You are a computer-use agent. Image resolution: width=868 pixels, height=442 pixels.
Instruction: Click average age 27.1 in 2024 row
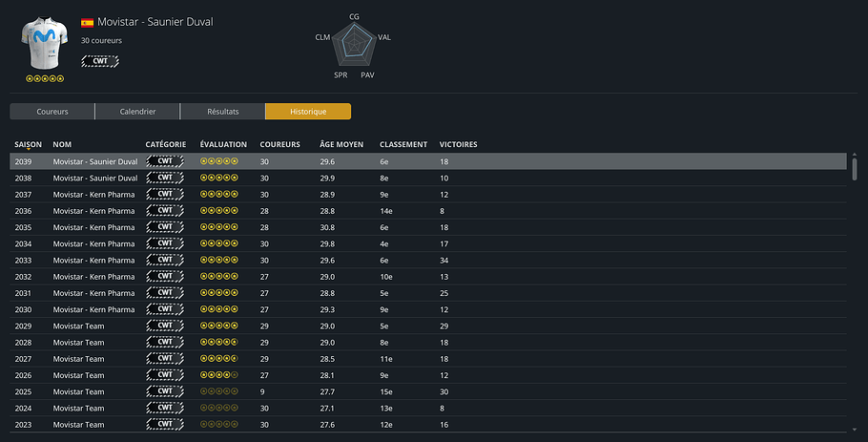pyautogui.click(x=327, y=409)
